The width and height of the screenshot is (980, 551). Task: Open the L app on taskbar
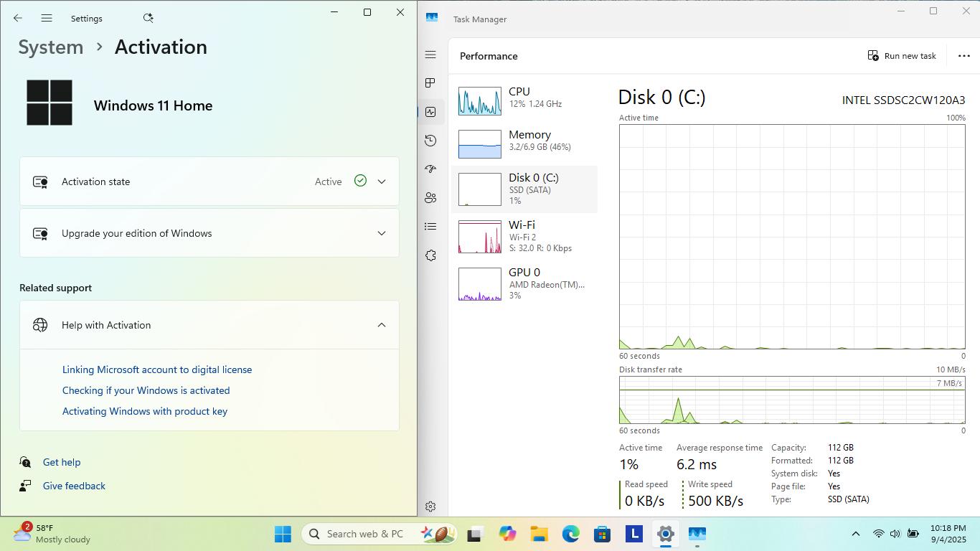click(633, 534)
